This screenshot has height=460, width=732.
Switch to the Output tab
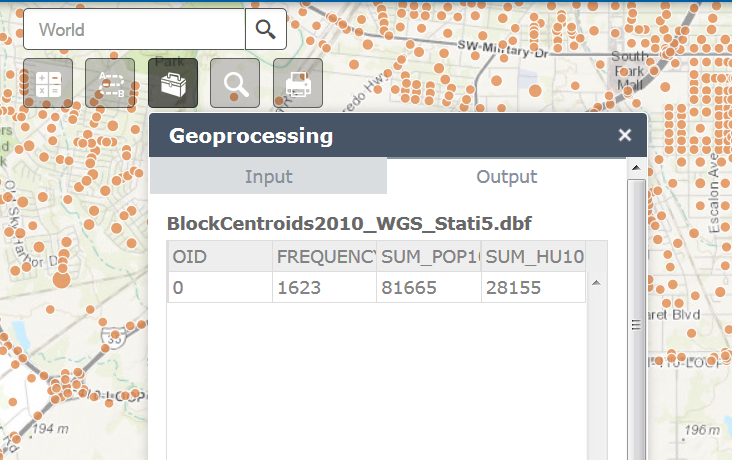pos(507,176)
